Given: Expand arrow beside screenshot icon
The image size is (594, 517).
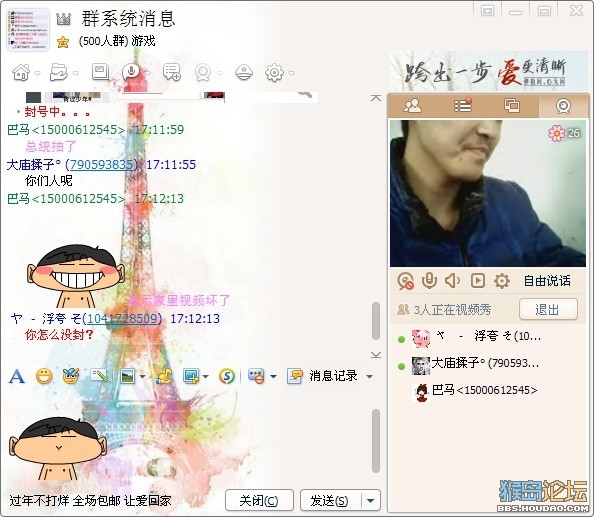Looking at the screenshot, I should pos(206,376).
